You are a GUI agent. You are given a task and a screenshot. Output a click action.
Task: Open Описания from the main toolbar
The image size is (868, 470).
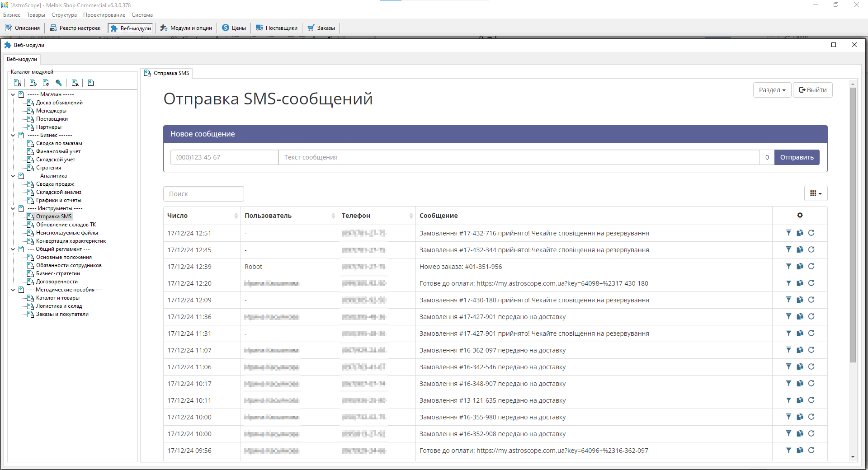point(23,28)
